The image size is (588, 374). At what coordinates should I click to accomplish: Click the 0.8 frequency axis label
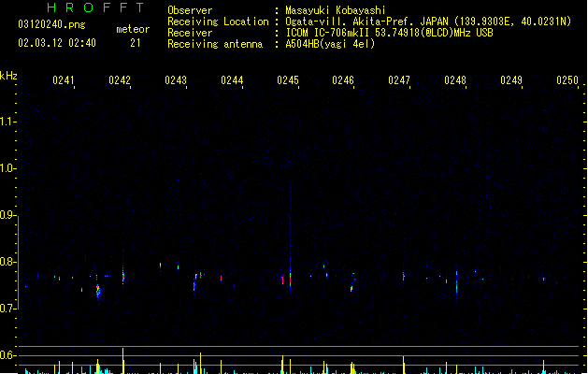tap(7, 262)
